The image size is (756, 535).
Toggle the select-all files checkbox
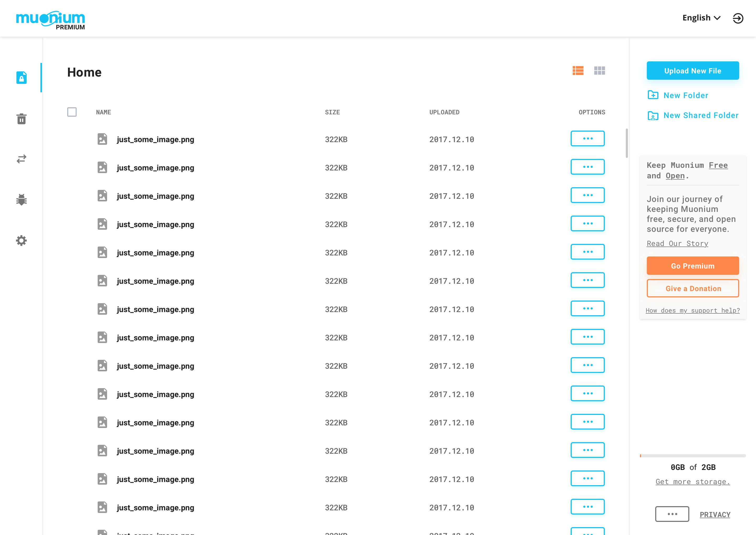(x=72, y=112)
